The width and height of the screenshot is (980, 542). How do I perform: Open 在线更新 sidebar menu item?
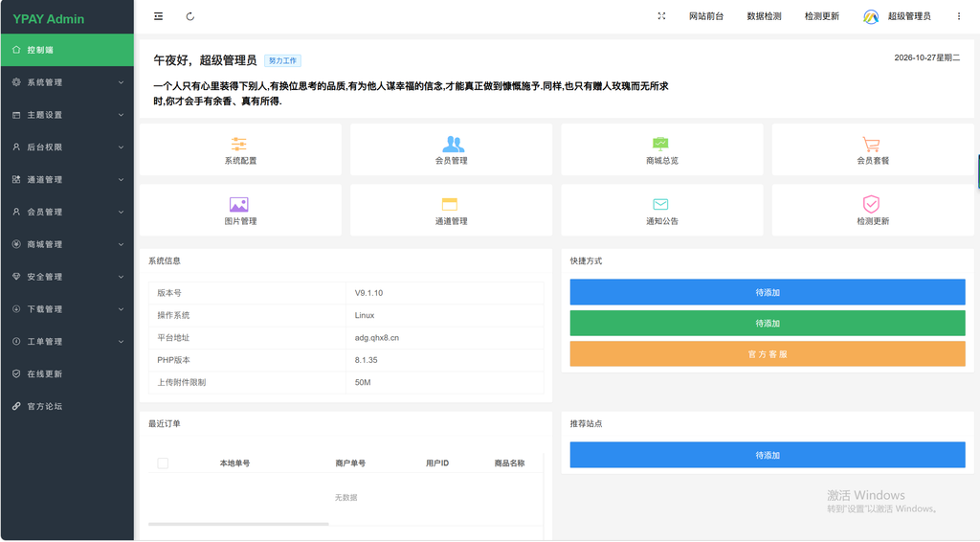point(67,373)
